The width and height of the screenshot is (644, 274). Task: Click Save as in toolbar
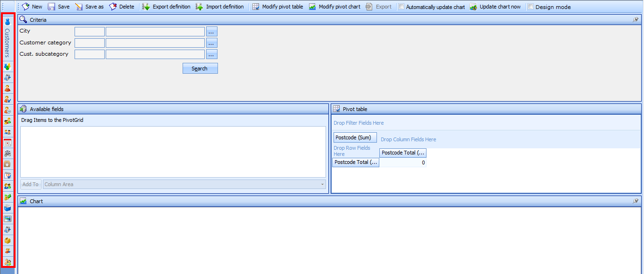89,7
